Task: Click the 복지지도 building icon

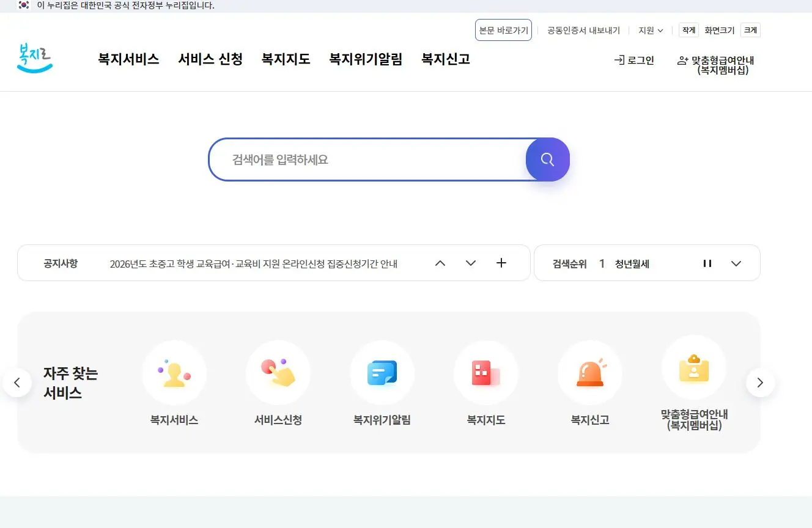Action: pyautogui.click(x=486, y=373)
